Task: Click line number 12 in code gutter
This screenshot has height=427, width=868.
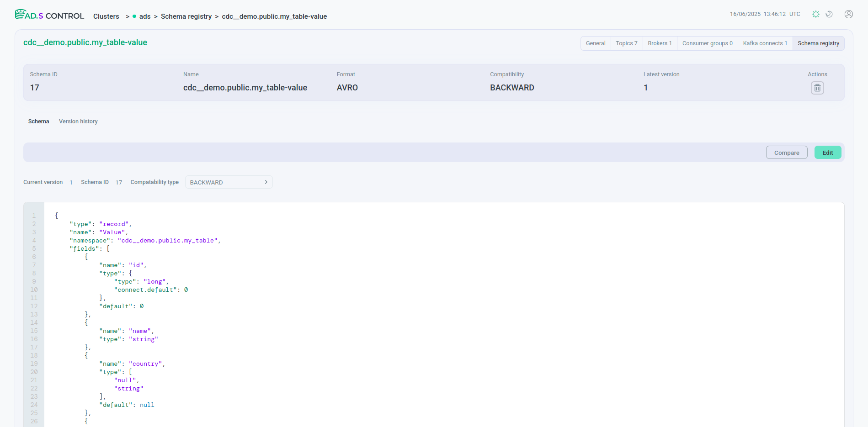Action: click(x=34, y=306)
